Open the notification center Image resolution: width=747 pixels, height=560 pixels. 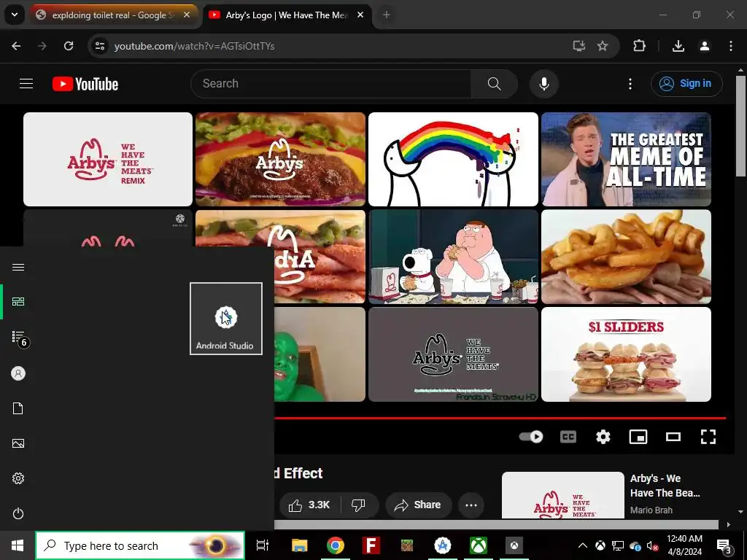coord(724,545)
